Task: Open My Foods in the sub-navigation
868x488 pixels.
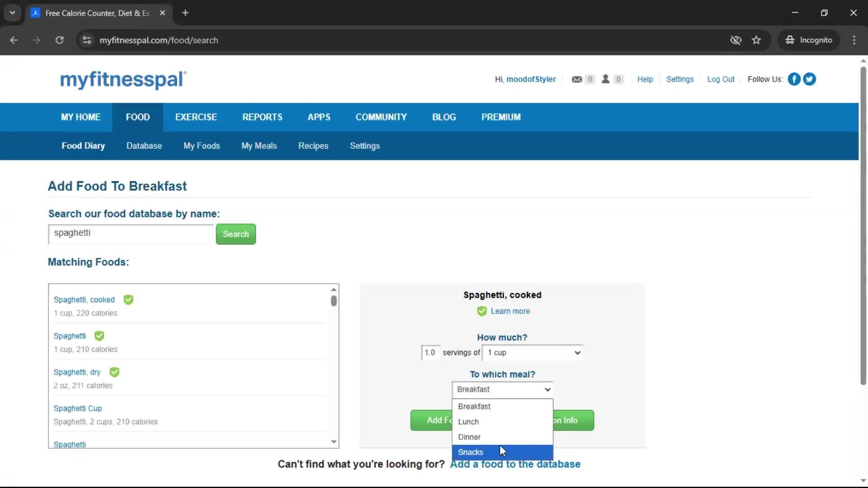Action: [202, 146]
